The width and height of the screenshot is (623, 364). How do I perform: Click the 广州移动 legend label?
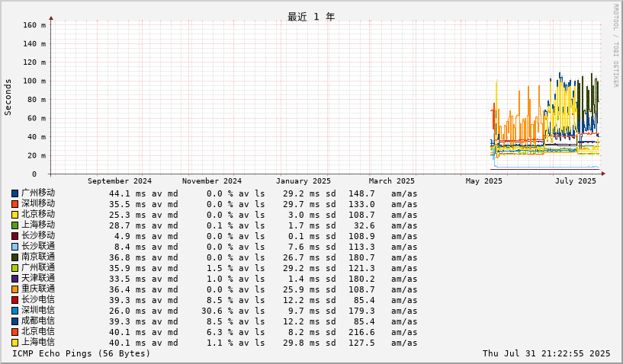tap(38, 193)
